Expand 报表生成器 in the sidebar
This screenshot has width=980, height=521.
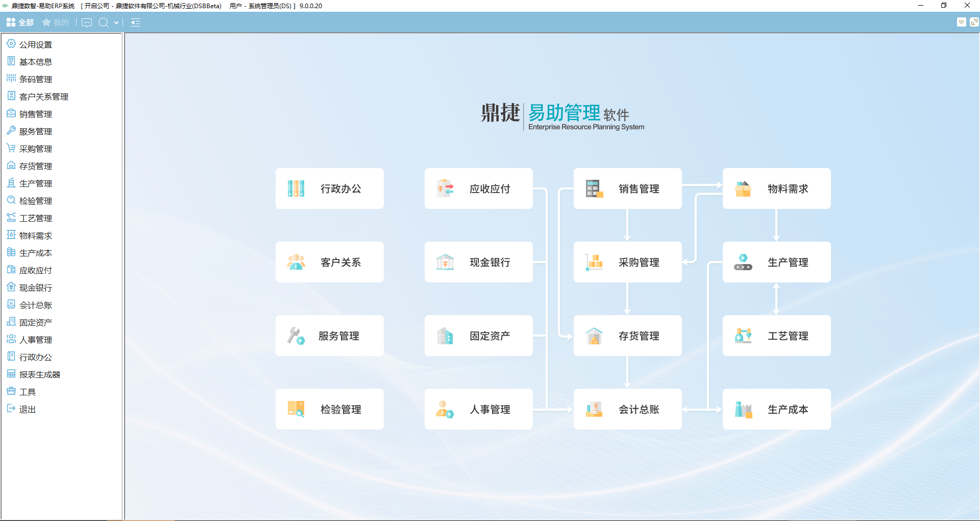click(40, 374)
